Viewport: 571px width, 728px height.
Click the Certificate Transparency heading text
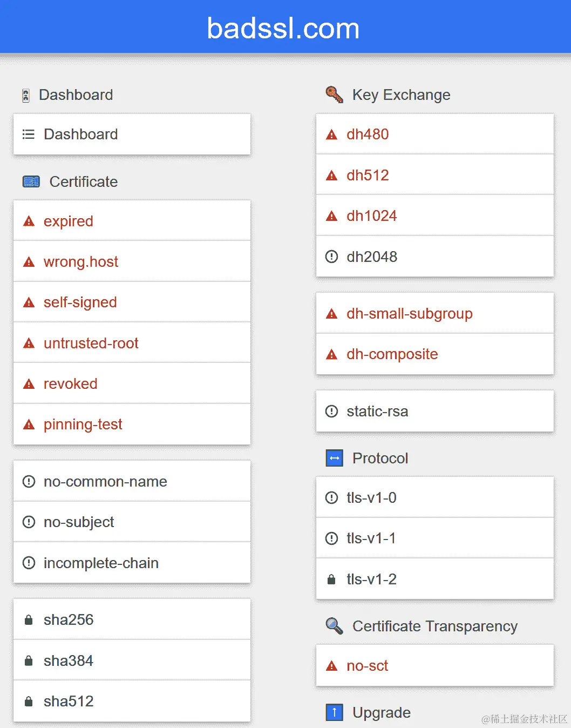435,626
